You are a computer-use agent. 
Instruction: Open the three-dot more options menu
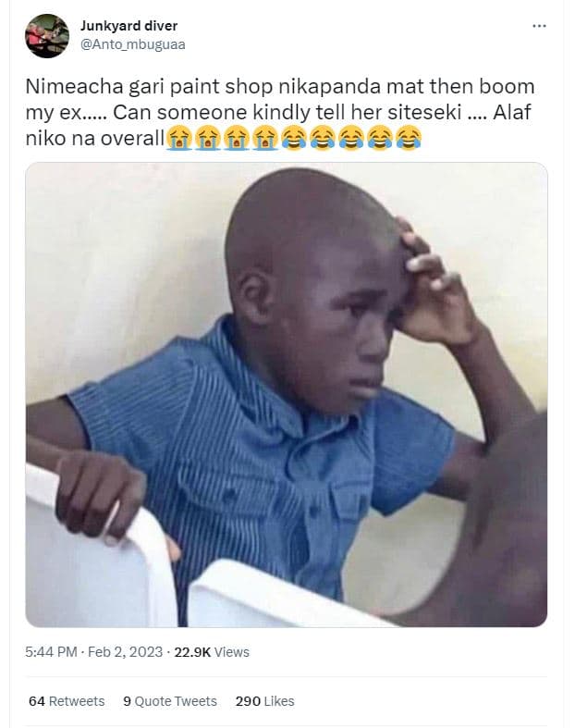point(539,26)
